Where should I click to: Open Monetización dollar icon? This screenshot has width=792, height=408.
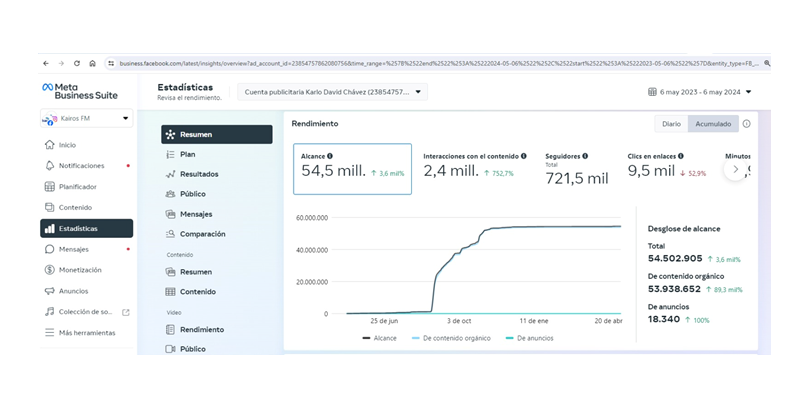pos(50,270)
